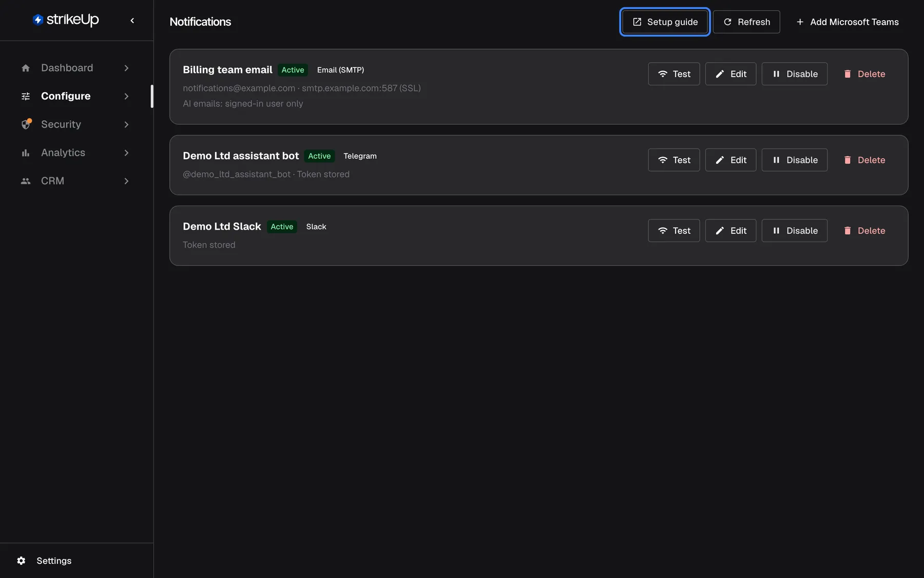This screenshot has height=578, width=924.
Task: Click the Analytics bar chart icon
Action: pyautogui.click(x=26, y=153)
